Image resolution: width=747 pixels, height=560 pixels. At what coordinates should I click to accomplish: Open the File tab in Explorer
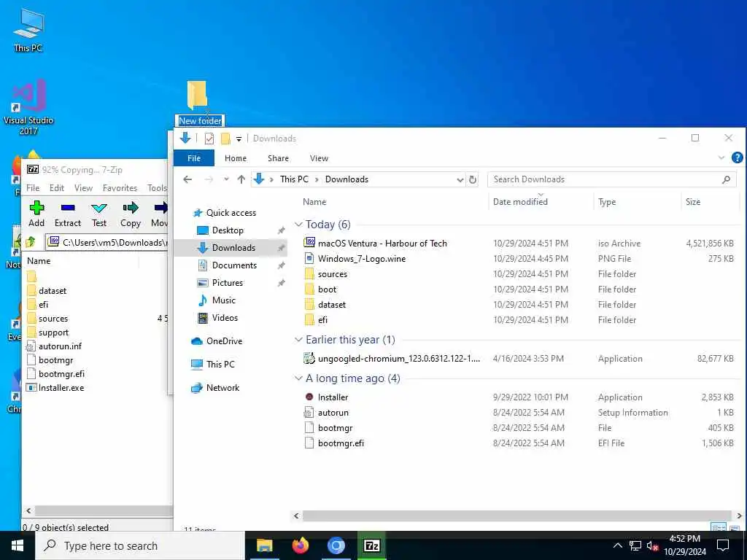pyautogui.click(x=194, y=158)
